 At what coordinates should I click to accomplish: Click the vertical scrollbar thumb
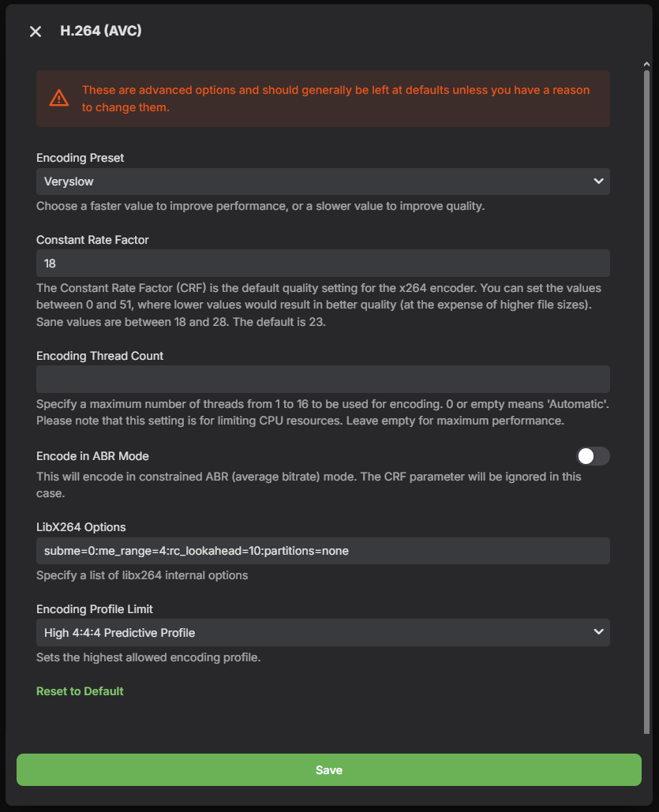pos(646,402)
